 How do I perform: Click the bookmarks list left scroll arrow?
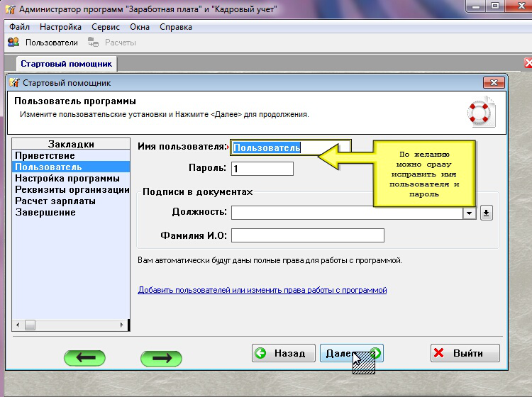coord(18,325)
